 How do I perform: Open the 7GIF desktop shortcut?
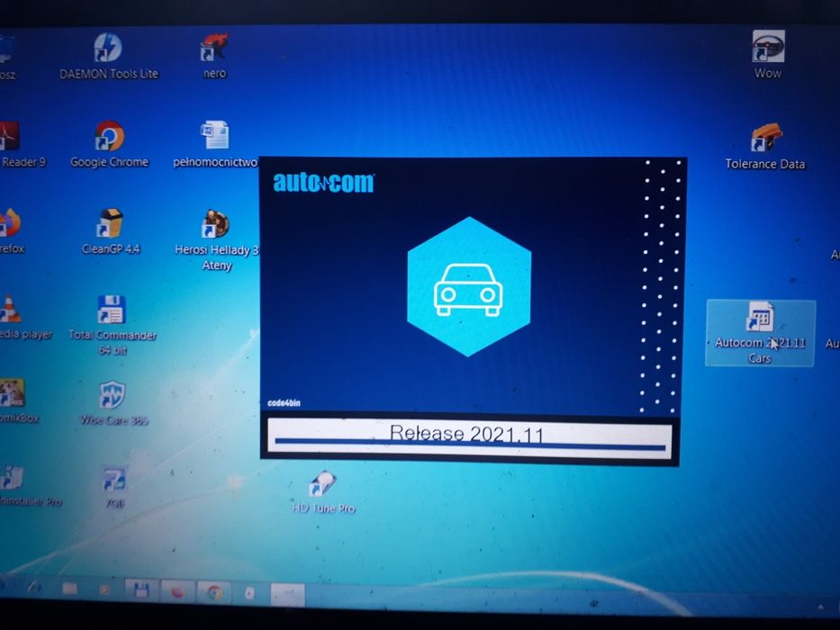(114, 486)
